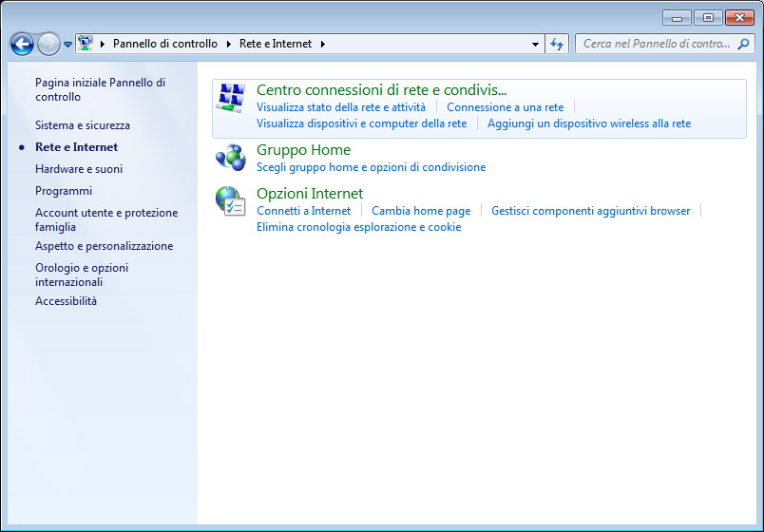Open Pagina iniziale Pannello di controllo

[x=100, y=89]
